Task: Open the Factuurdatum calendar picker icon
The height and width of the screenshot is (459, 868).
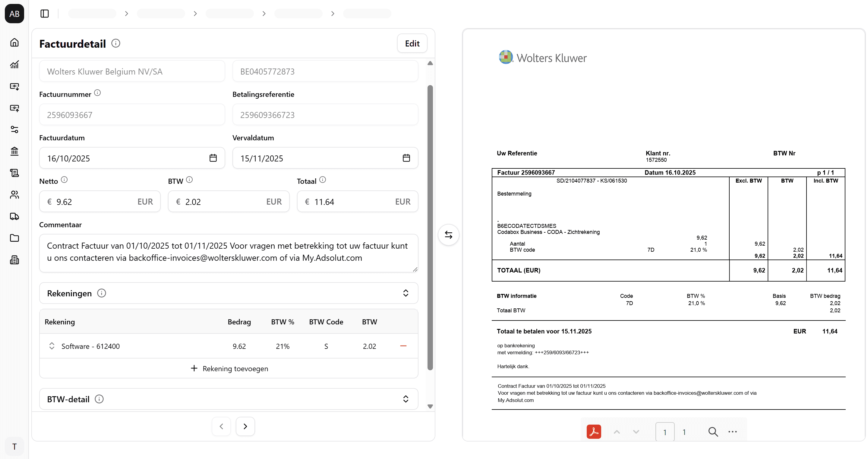Action: click(x=213, y=158)
